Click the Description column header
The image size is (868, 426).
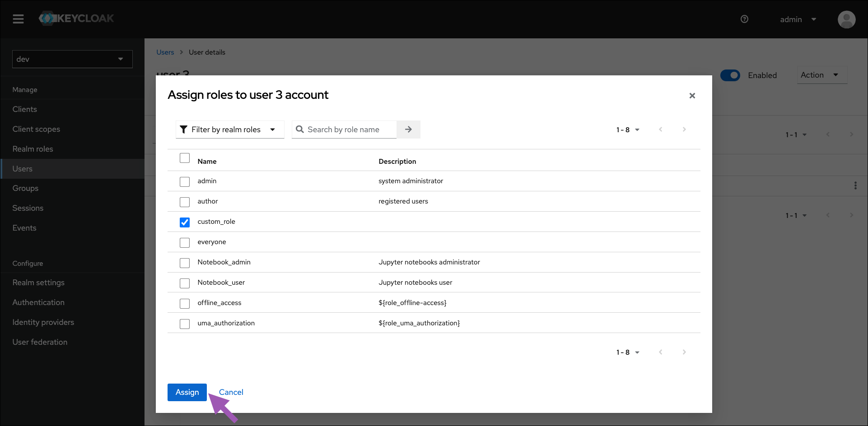point(397,162)
